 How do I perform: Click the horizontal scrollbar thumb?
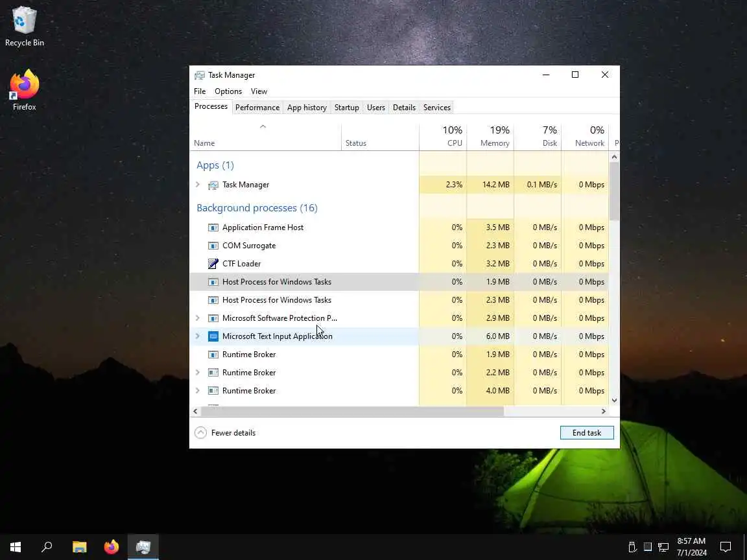352,411
